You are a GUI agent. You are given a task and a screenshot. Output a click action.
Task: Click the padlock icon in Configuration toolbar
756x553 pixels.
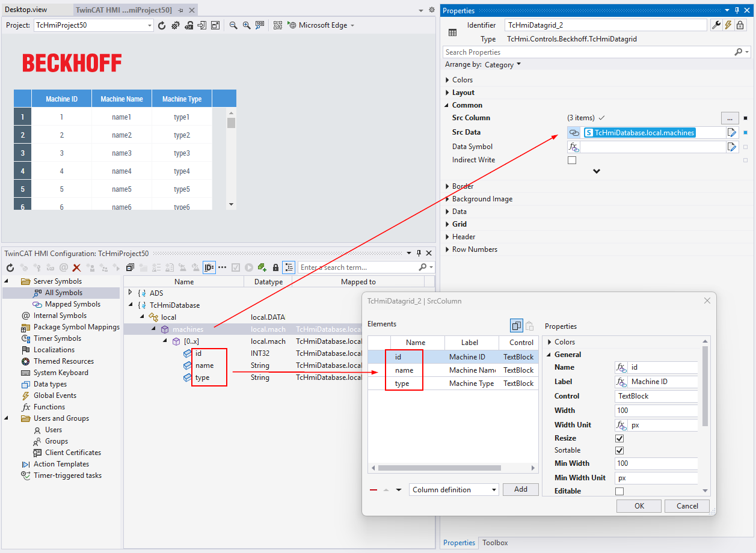275,267
